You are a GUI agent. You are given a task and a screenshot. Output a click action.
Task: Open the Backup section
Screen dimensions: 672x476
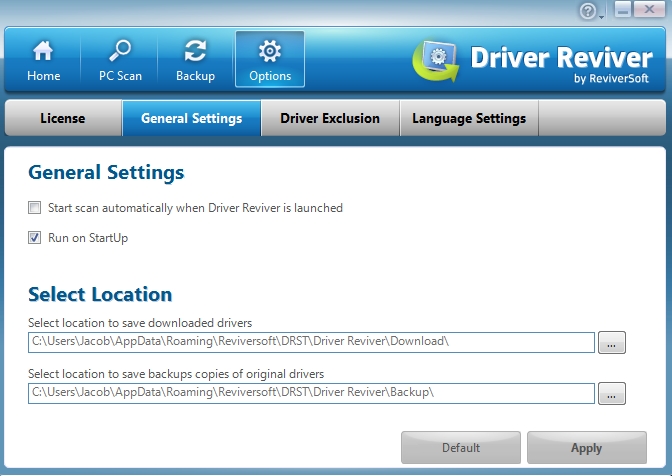click(195, 60)
